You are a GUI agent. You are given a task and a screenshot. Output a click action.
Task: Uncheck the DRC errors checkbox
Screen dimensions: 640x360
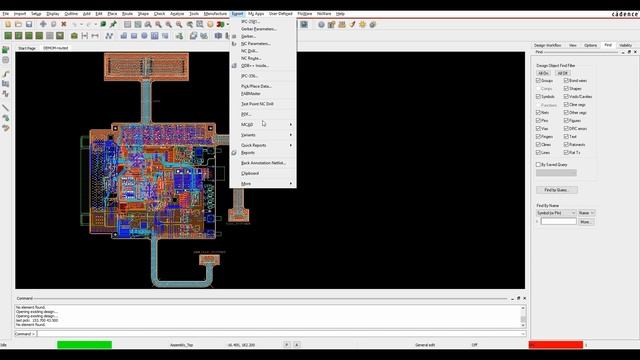pos(566,128)
